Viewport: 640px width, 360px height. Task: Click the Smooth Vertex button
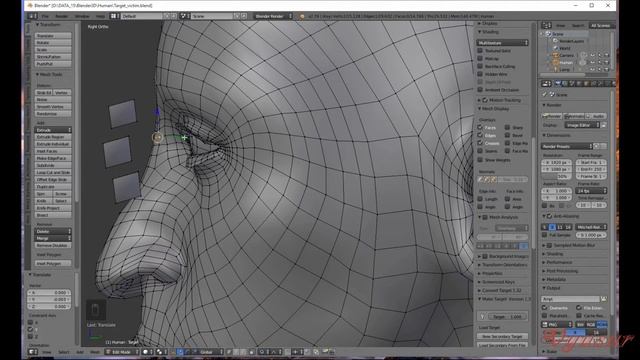(x=53, y=107)
